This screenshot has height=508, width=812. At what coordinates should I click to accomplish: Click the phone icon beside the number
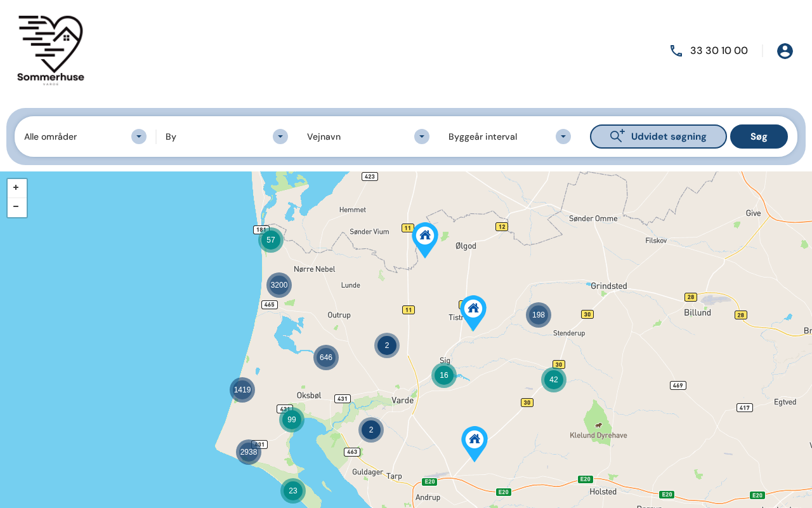tap(676, 51)
